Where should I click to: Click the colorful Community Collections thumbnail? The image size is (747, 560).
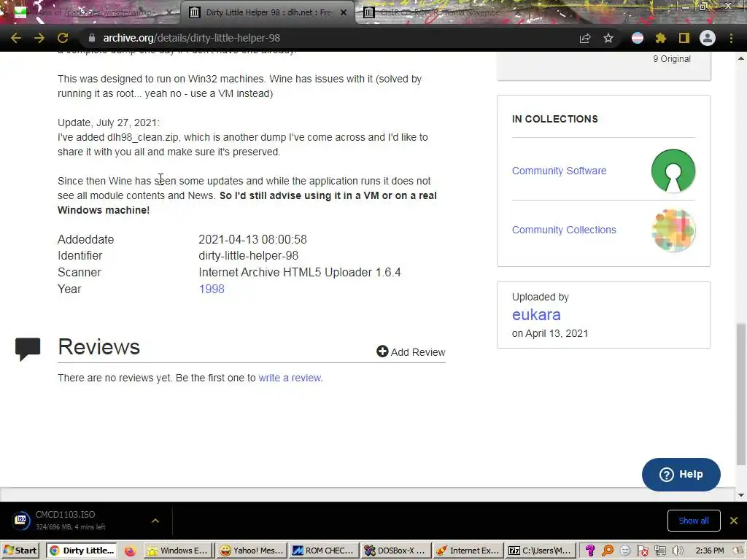(x=673, y=230)
